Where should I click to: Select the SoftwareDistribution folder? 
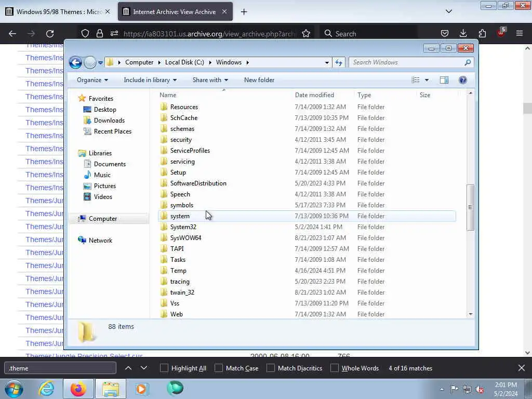(x=198, y=183)
